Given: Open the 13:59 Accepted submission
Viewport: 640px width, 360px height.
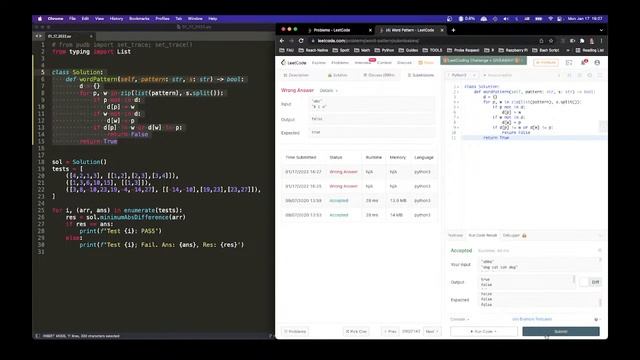Looking at the screenshot, I should (x=338, y=200).
